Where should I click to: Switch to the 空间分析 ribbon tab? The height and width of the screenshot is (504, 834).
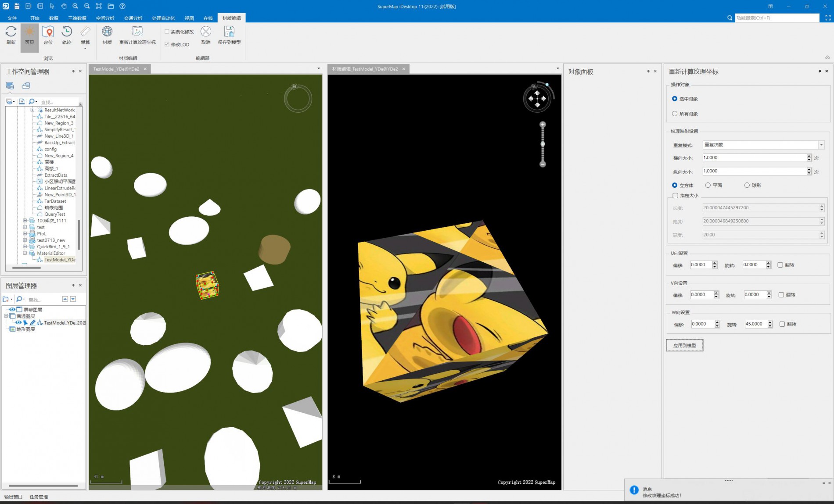105,18
